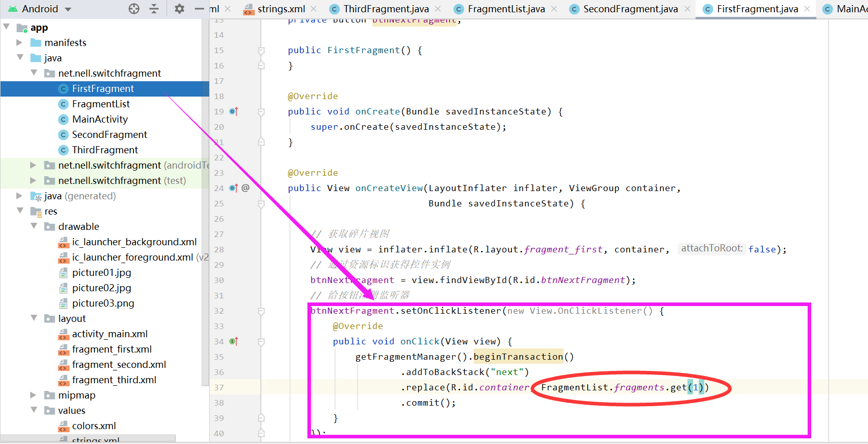The width and height of the screenshot is (868, 444).
Task: Expand the manifests folder arrow
Action: point(19,42)
